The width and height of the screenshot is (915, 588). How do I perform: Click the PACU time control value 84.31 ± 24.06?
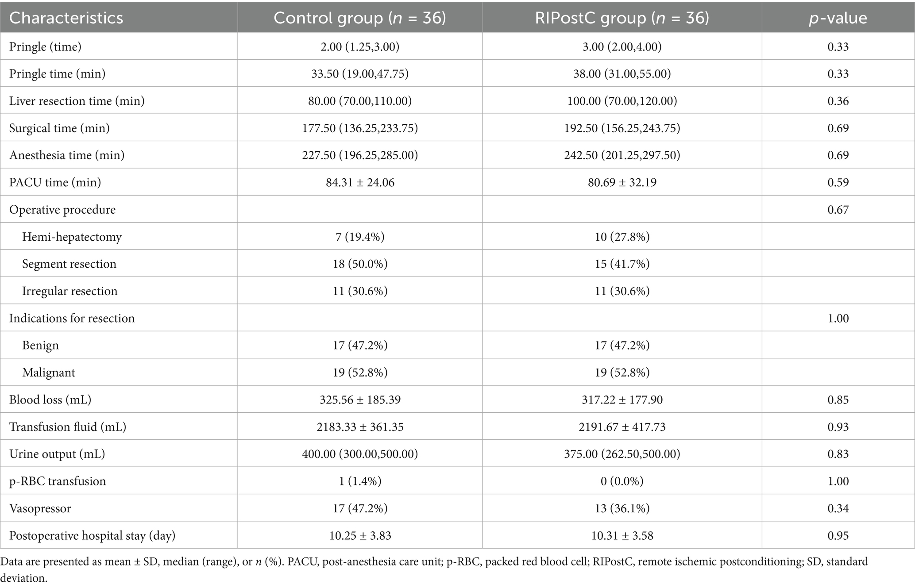pyautogui.click(x=360, y=182)
